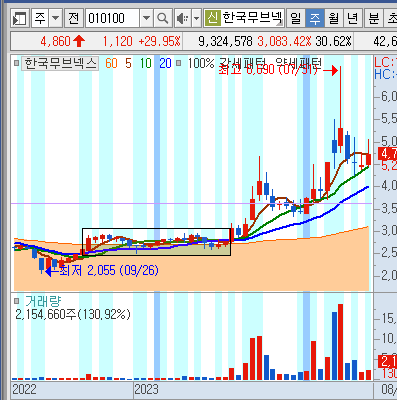Click the 주 market selector box

point(40,18)
